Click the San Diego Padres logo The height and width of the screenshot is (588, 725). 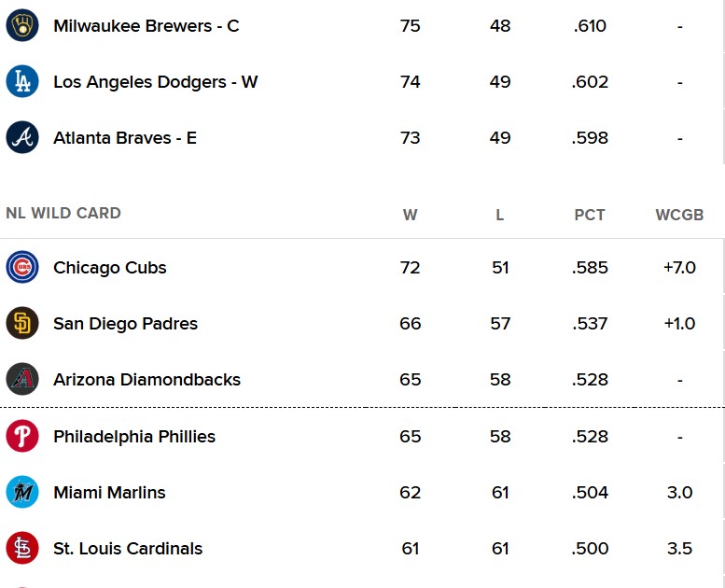(x=22, y=323)
